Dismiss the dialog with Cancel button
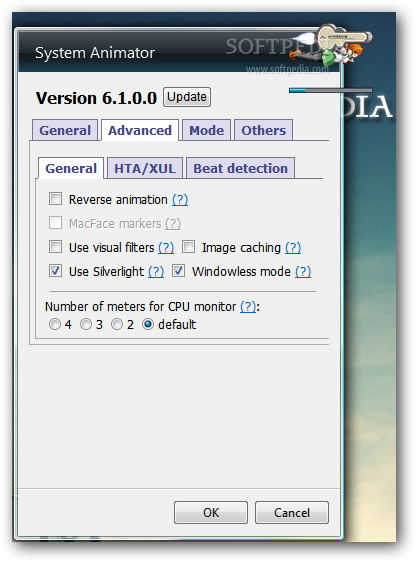This screenshot has height=562, width=416. pos(292,513)
